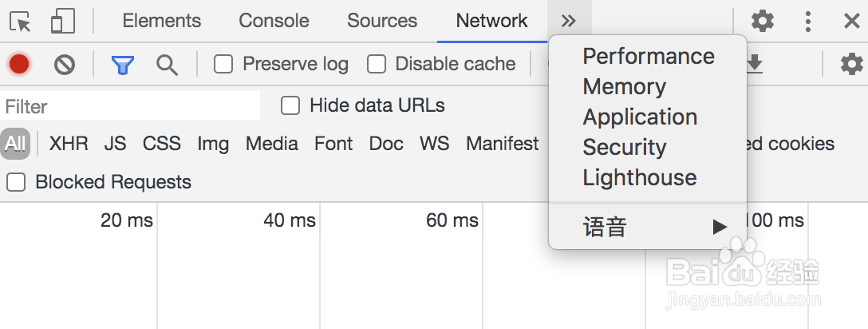Open the network search magnifier

167,65
